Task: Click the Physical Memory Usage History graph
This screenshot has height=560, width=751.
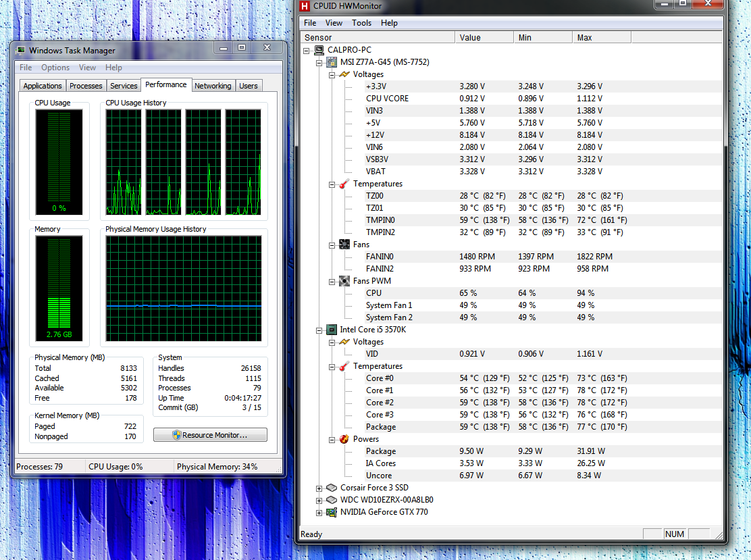Action: (184, 288)
